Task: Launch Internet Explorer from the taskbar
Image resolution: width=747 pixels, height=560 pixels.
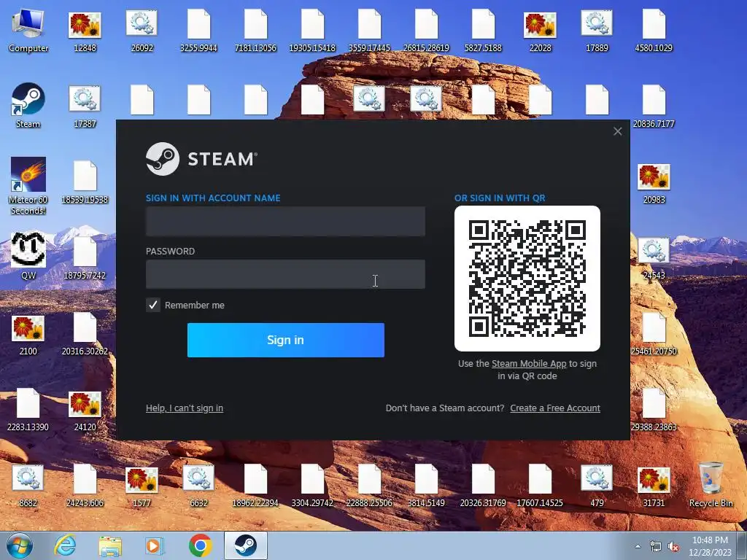Action: 65,545
